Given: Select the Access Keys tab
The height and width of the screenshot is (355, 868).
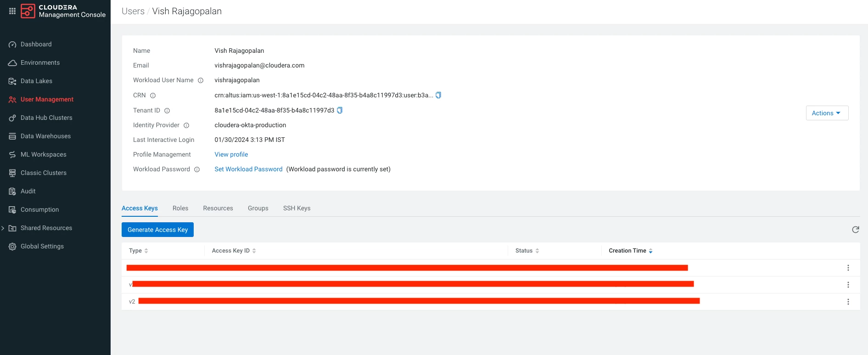Looking at the screenshot, I should point(140,208).
